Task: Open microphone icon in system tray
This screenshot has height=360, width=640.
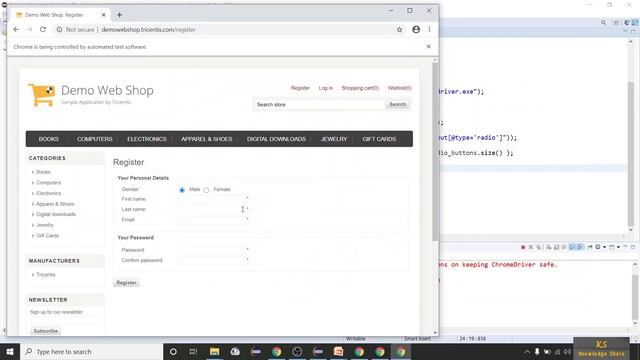Action: [x=537, y=351]
